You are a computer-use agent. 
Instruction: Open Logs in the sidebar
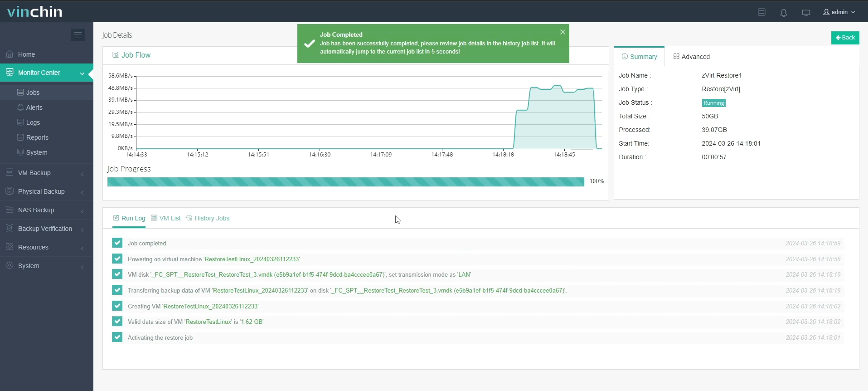point(33,122)
